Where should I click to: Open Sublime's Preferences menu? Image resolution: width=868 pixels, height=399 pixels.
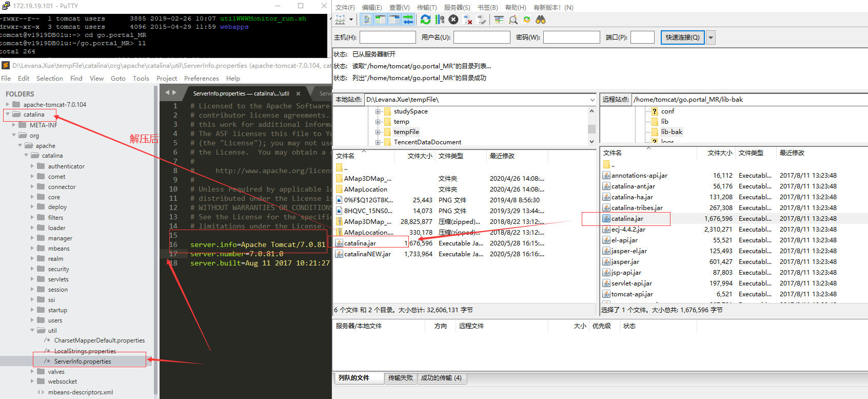[x=202, y=79]
